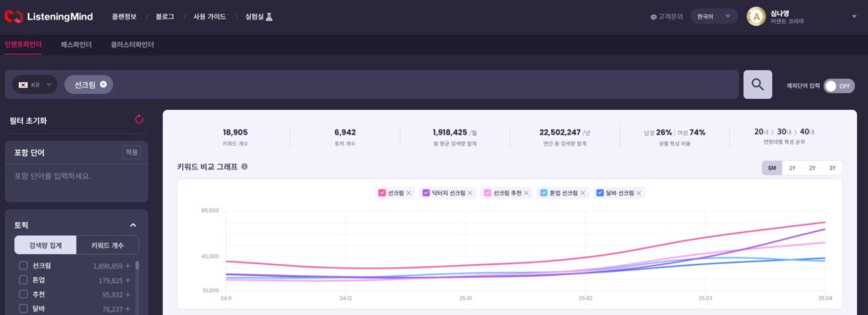Select the 키워드 개수 tab
The height and width of the screenshot is (315, 868).
[x=108, y=245]
